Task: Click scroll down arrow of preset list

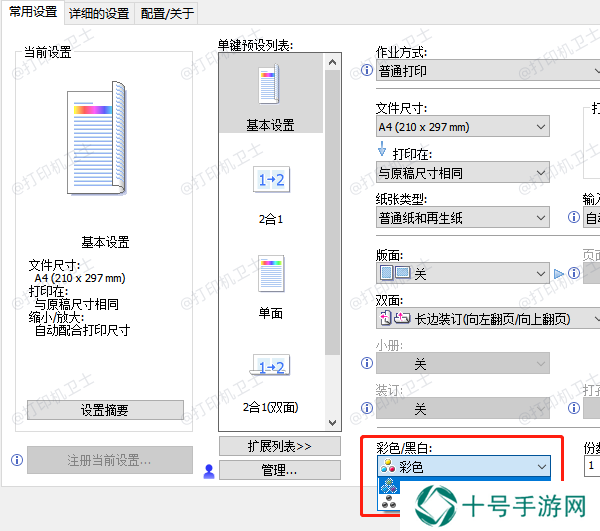Action: 332,422
